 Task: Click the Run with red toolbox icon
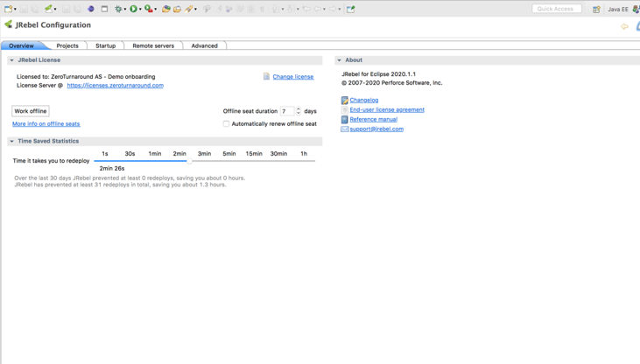coord(149,9)
